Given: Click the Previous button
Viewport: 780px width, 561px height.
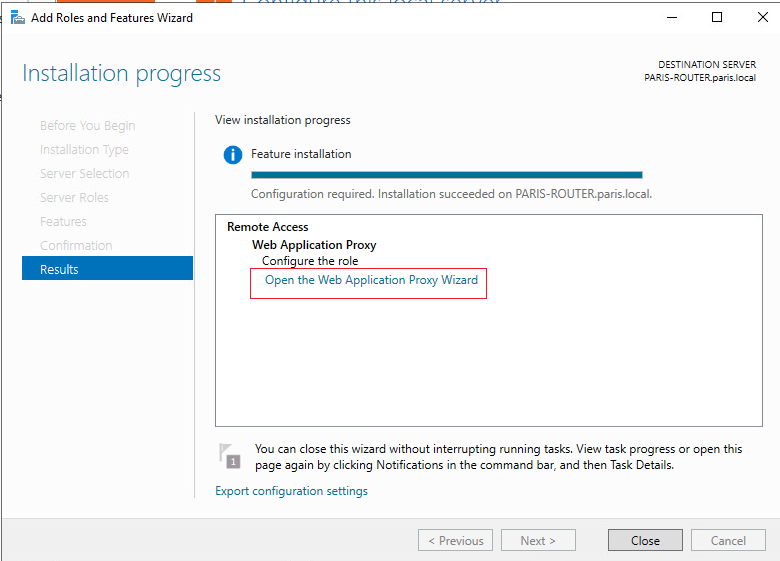Looking at the screenshot, I should tap(456, 540).
